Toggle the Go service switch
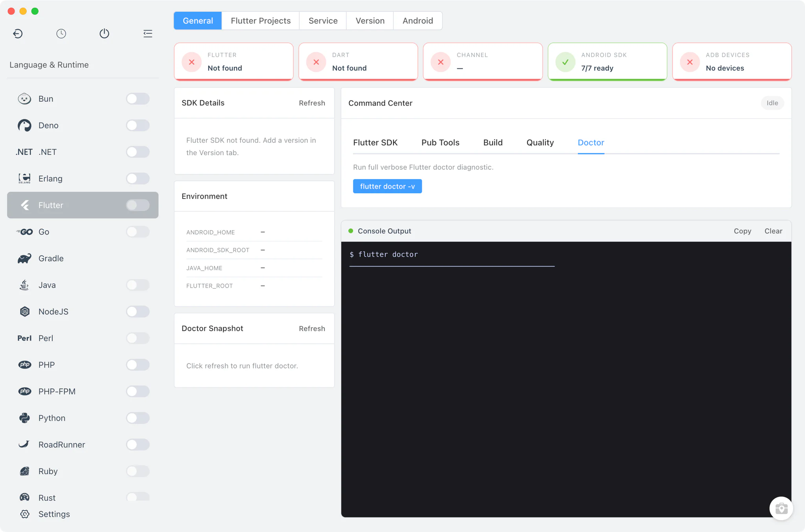This screenshot has width=805, height=532. (138, 232)
